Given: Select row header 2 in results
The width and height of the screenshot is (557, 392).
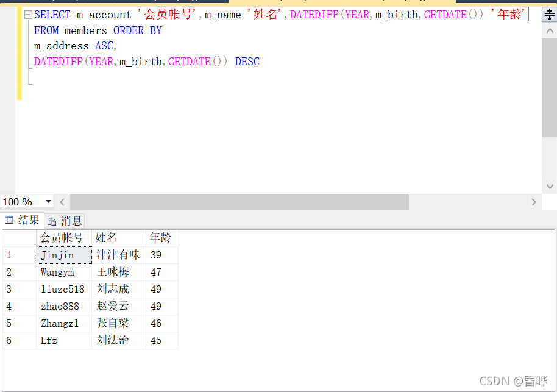Looking at the screenshot, I should coord(19,272).
